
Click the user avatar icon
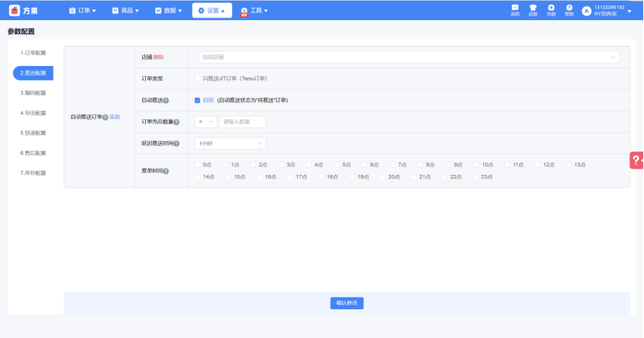[587, 10]
